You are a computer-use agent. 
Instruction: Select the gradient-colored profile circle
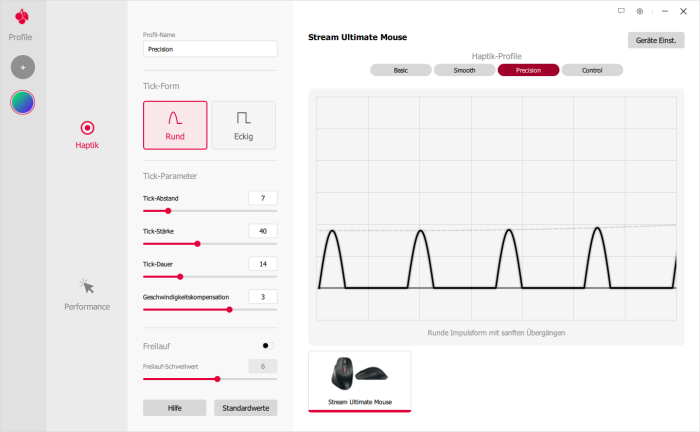click(x=22, y=102)
